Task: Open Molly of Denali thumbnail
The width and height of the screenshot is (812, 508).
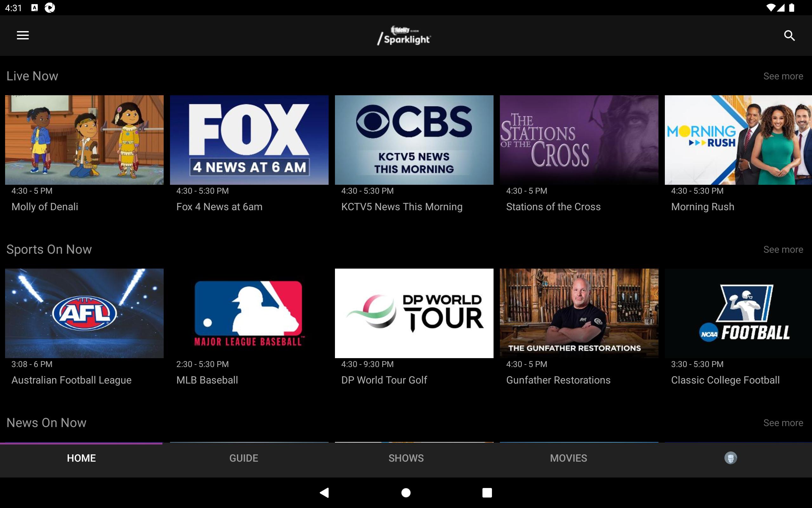Action: tap(84, 140)
